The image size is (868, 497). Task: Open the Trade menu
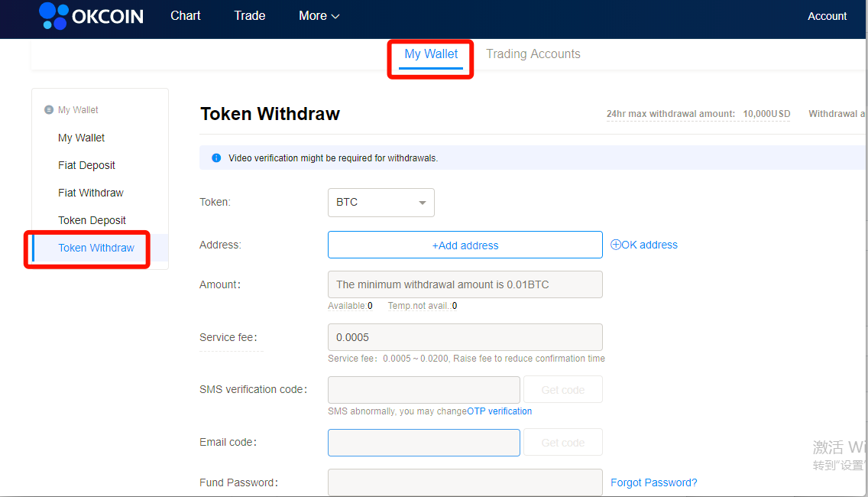pyautogui.click(x=250, y=15)
